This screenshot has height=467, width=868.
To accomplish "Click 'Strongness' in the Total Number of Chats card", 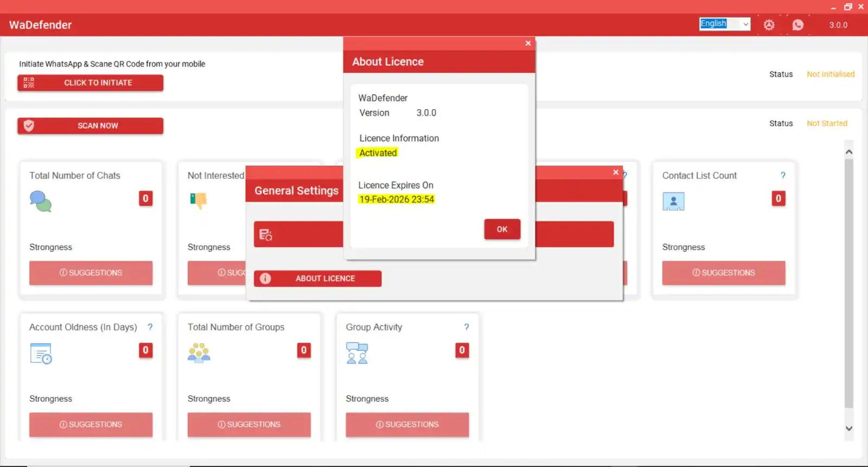I will pos(50,247).
